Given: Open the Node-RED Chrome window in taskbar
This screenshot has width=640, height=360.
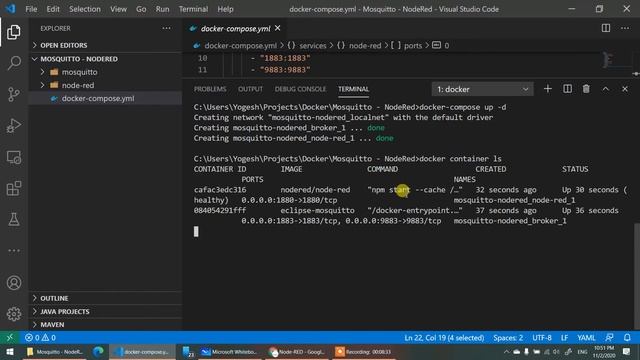Looking at the screenshot, I should point(297,352).
